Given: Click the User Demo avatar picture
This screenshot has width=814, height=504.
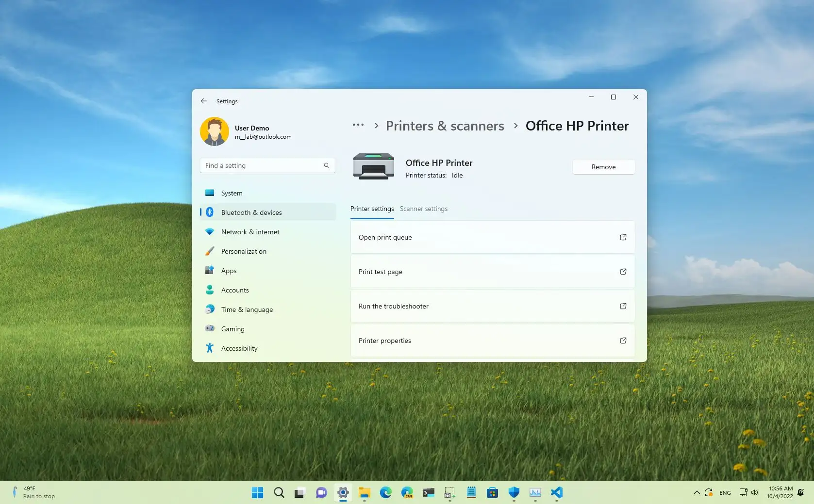Looking at the screenshot, I should click(x=214, y=131).
